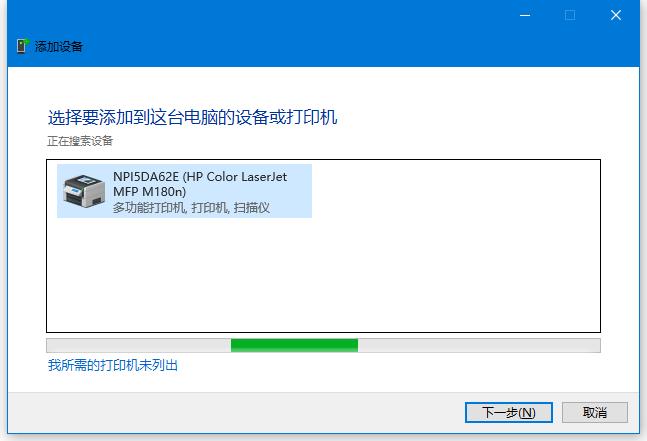Click the empty grey footer left of 下一步

click(235, 412)
